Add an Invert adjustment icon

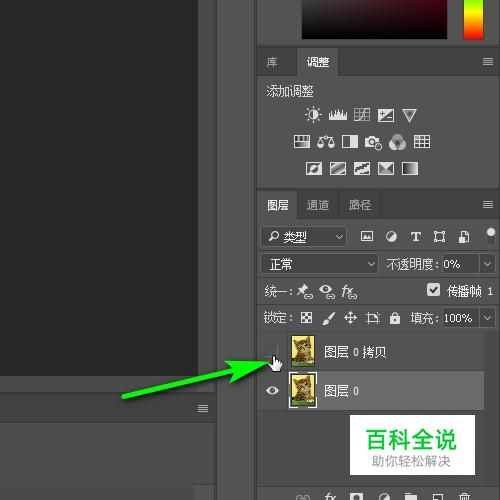[x=314, y=168]
